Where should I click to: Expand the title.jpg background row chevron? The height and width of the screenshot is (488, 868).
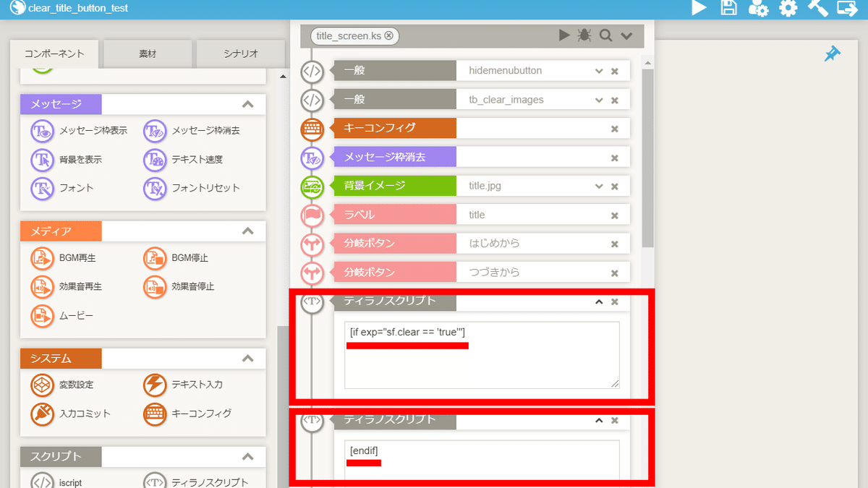[x=598, y=186]
